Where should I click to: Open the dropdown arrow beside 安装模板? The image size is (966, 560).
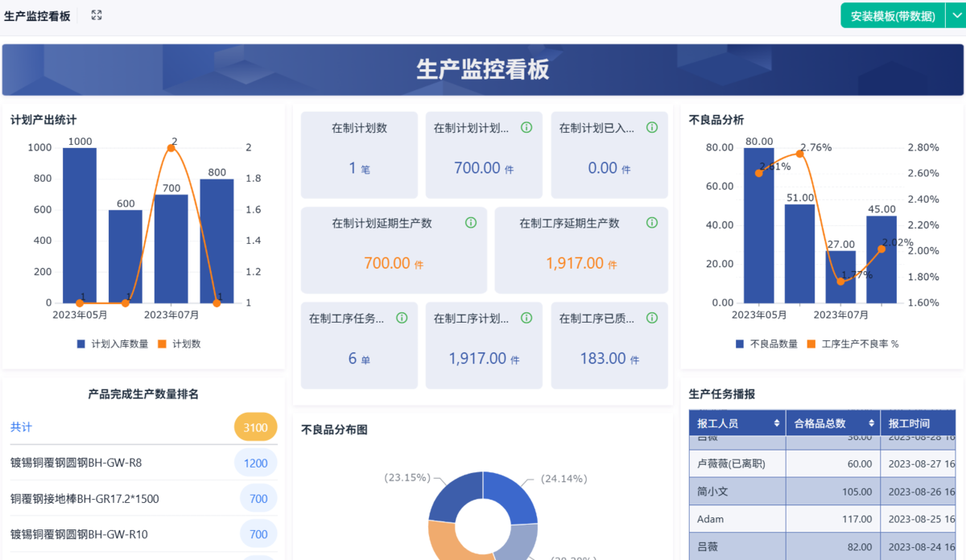coord(956,15)
